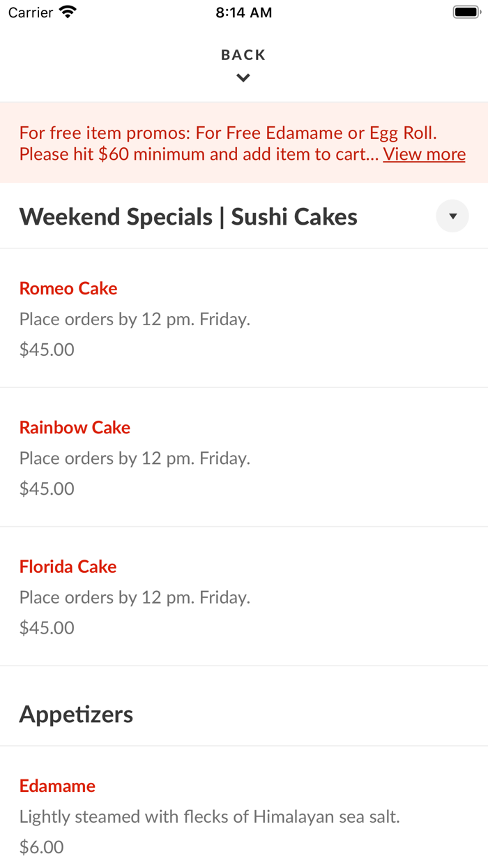Click the View more link
488x868 pixels.
click(x=424, y=154)
